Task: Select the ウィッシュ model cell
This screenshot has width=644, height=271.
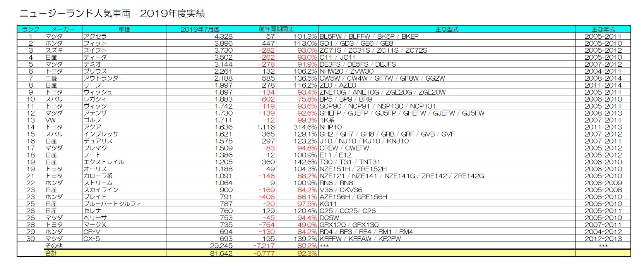Action: tap(124, 92)
